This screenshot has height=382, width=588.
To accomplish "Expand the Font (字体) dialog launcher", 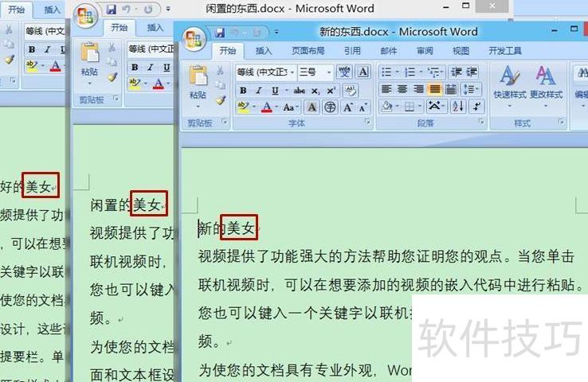I will [x=367, y=122].
